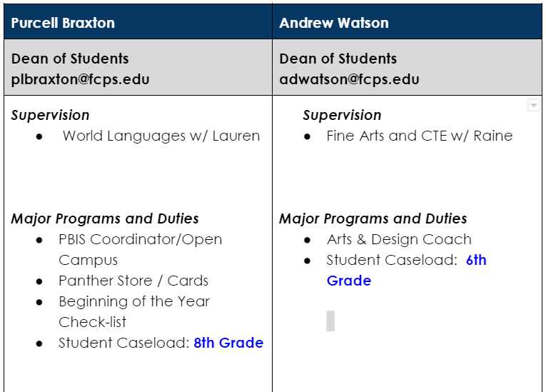Click the Arts & Design Coach bullet
Image resolution: width=546 pixels, height=392 pixels.
coord(399,239)
